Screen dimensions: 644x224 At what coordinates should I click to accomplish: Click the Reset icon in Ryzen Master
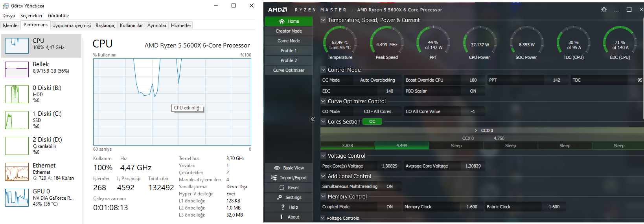282,188
